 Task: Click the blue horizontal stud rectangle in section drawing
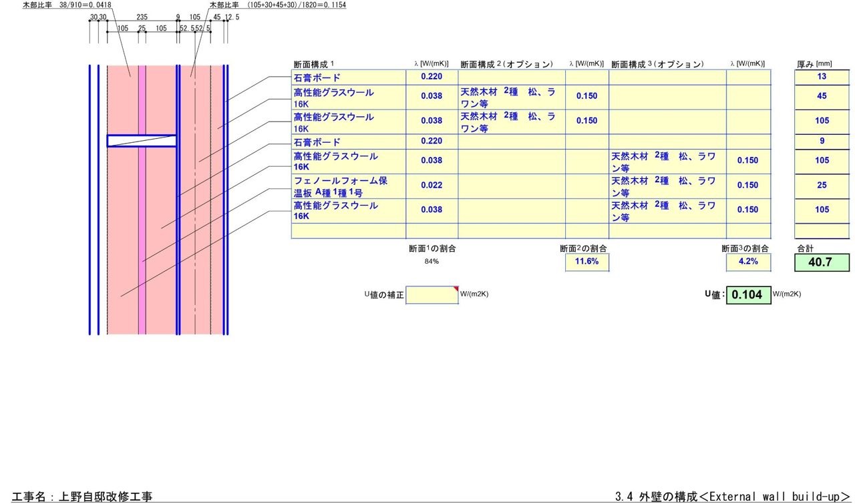click(x=142, y=141)
